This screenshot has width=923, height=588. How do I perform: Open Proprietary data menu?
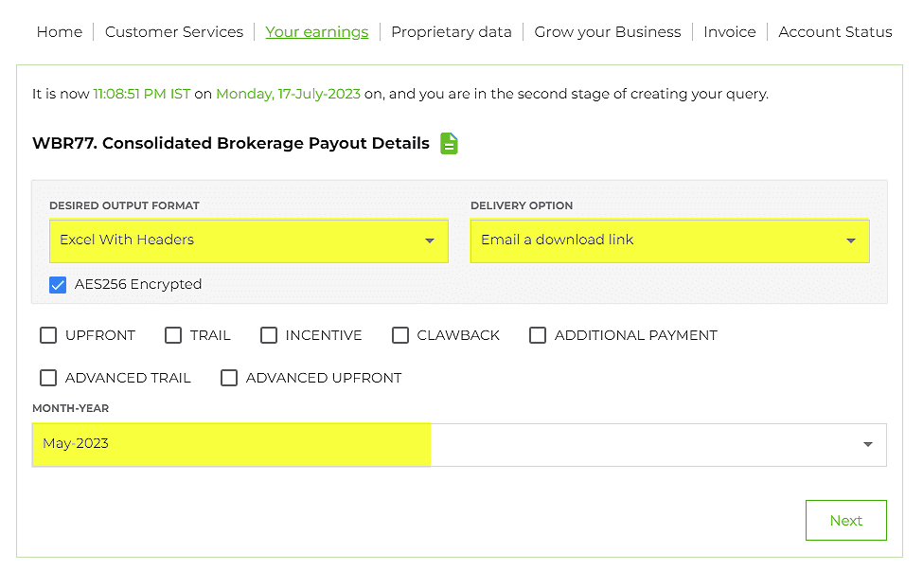(x=452, y=32)
